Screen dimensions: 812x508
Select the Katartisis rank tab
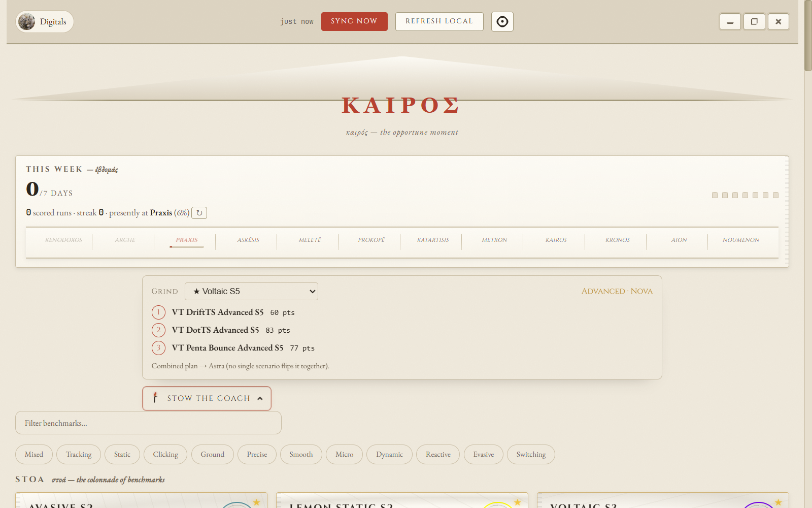tap(433, 240)
